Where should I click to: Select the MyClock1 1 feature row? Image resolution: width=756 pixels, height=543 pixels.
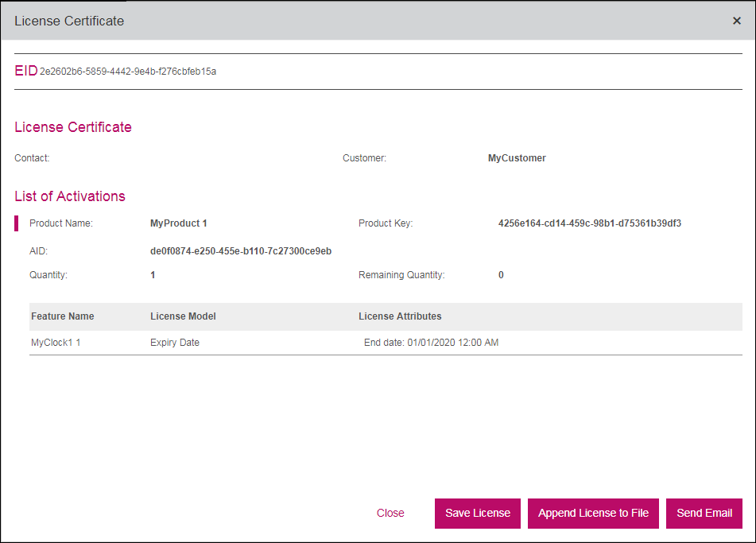coord(56,343)
